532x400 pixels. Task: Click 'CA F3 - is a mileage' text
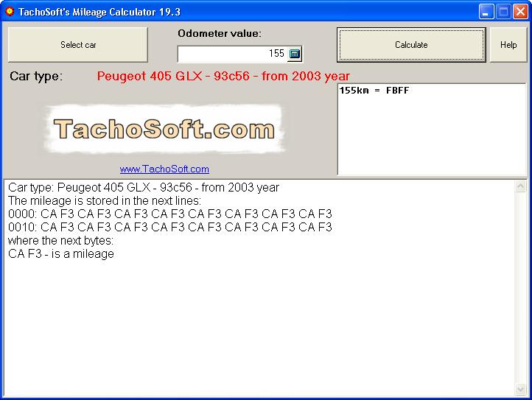61,253
